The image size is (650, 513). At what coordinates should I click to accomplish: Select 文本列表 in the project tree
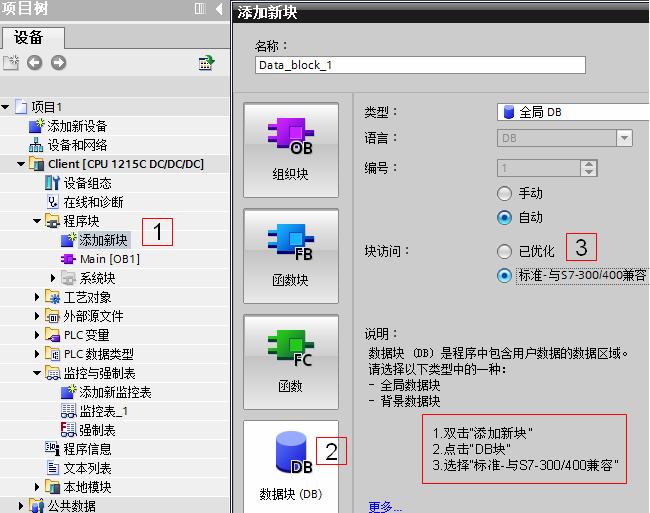[87, 468]
